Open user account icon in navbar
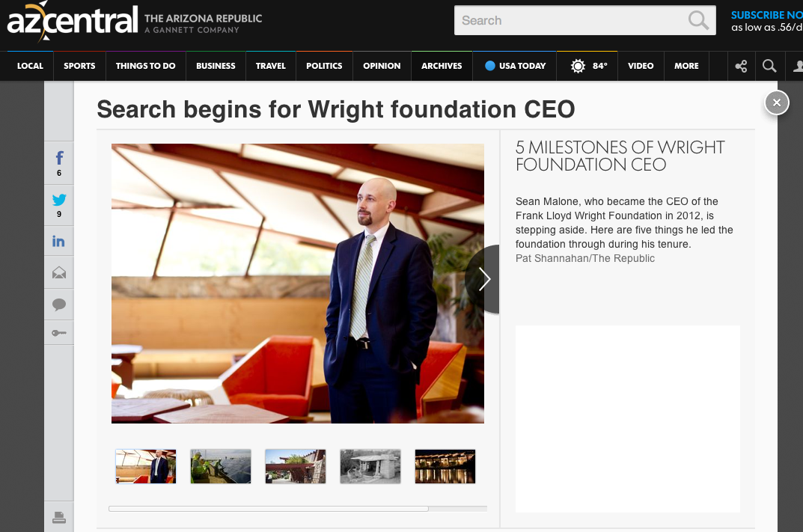Image resolution: width=803 pixels, height=532 pixels. (x=797, y=66)
